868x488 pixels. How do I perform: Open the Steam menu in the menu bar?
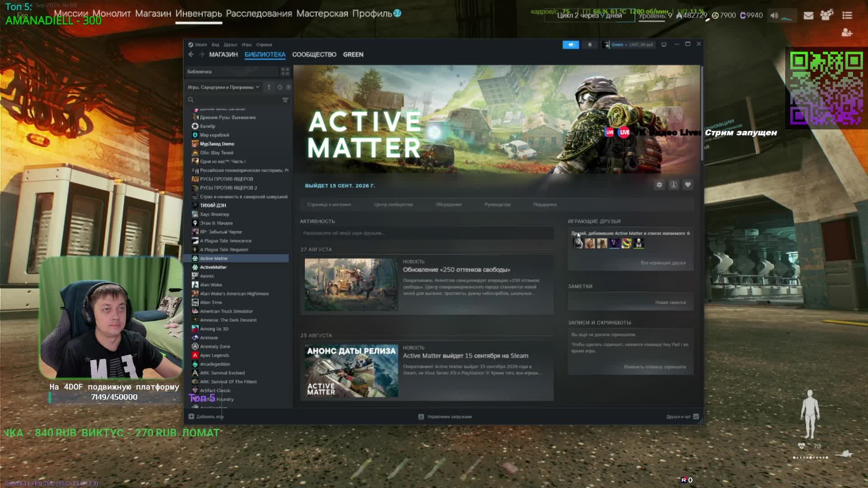click(x=198, y=45)
